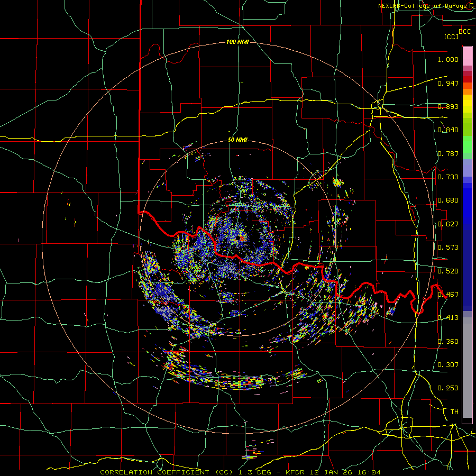
Task: Select the 0.413 scale value
Action: 448,318
